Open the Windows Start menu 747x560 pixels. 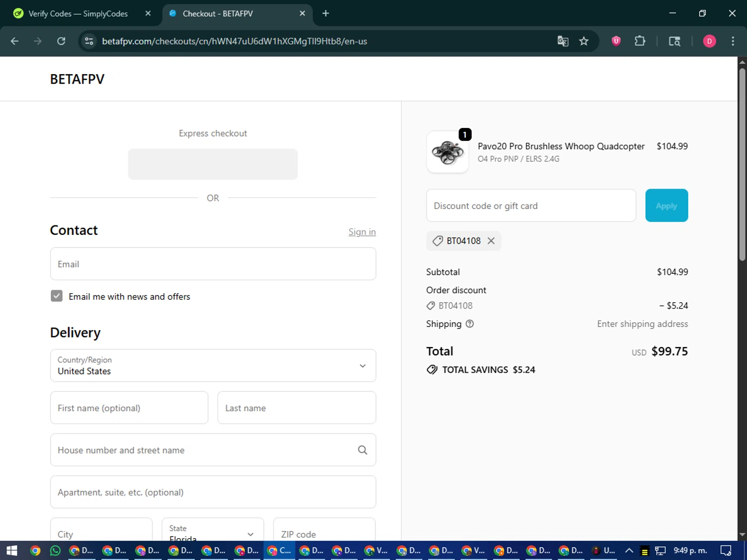click(x=12, y=551)
